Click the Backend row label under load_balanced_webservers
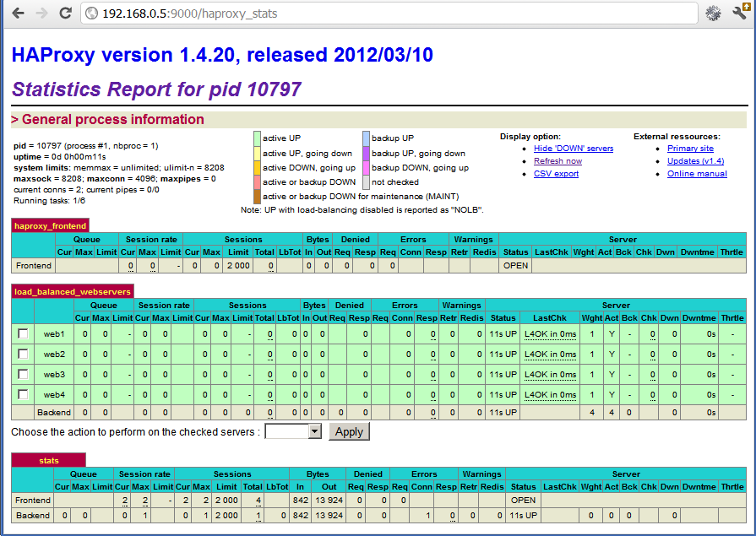This screenshot has width=756, height=536. pos(54,412)
